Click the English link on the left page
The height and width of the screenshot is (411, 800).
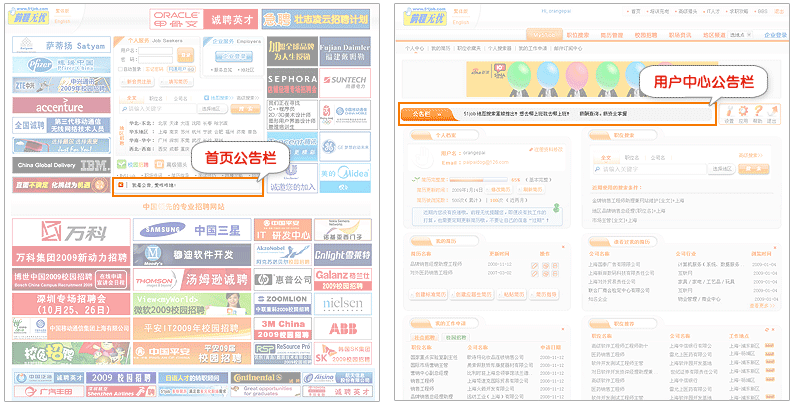click(x=62, y=21)
